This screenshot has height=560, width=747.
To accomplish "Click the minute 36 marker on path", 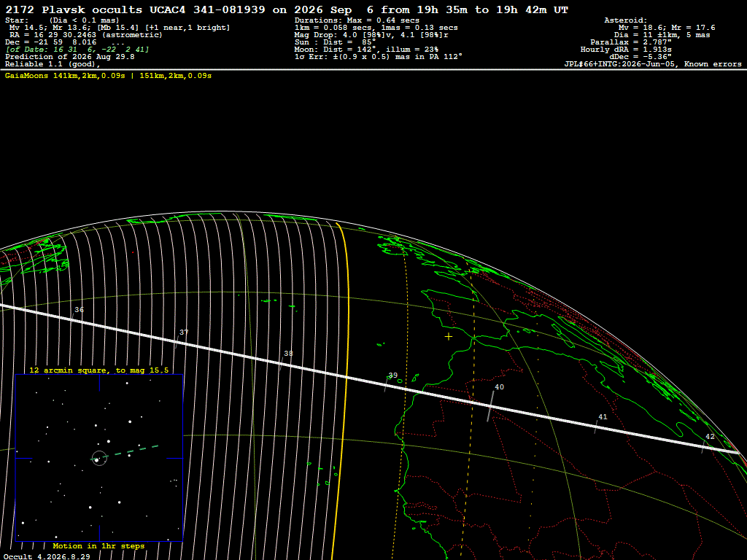I will coord(79,310).
